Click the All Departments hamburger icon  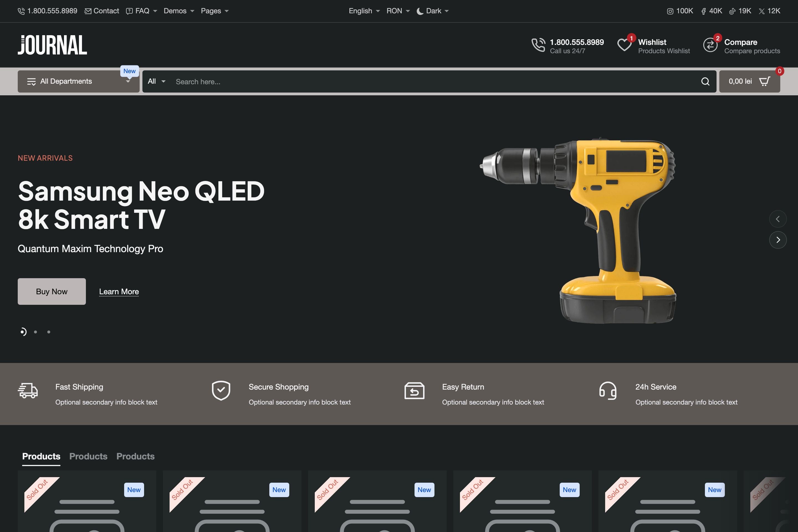(x=31, y=81)
